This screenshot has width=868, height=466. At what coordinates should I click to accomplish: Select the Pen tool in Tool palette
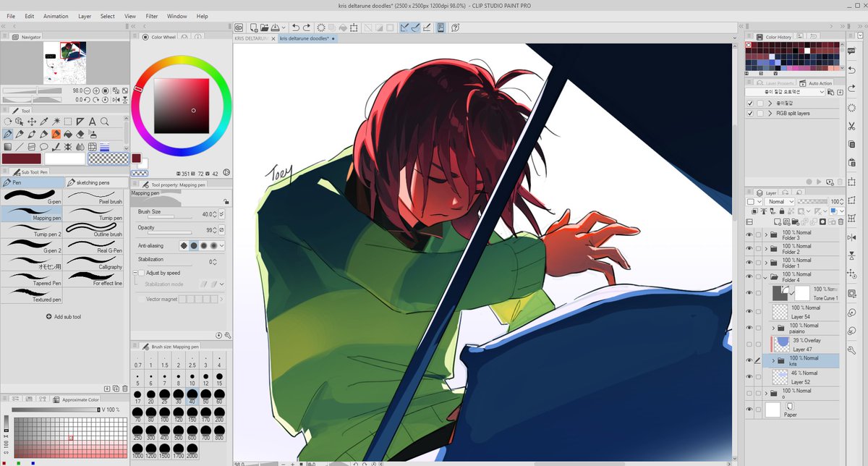coord(7,134)
